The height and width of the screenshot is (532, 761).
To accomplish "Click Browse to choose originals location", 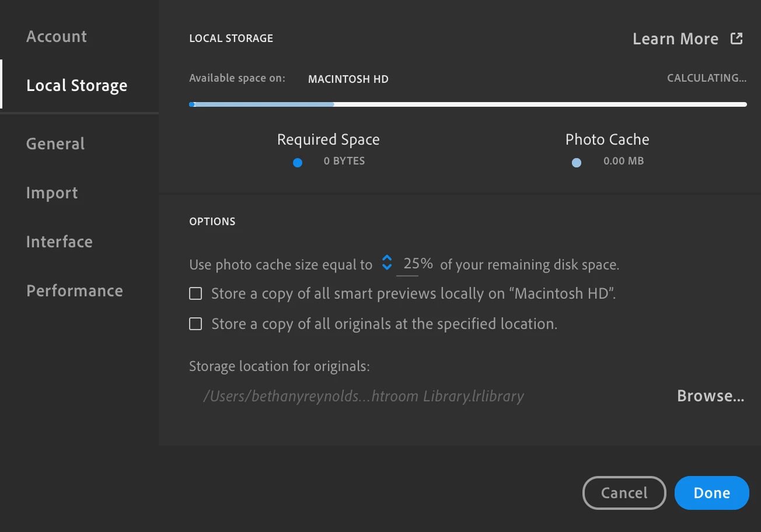I will point(710,396).
